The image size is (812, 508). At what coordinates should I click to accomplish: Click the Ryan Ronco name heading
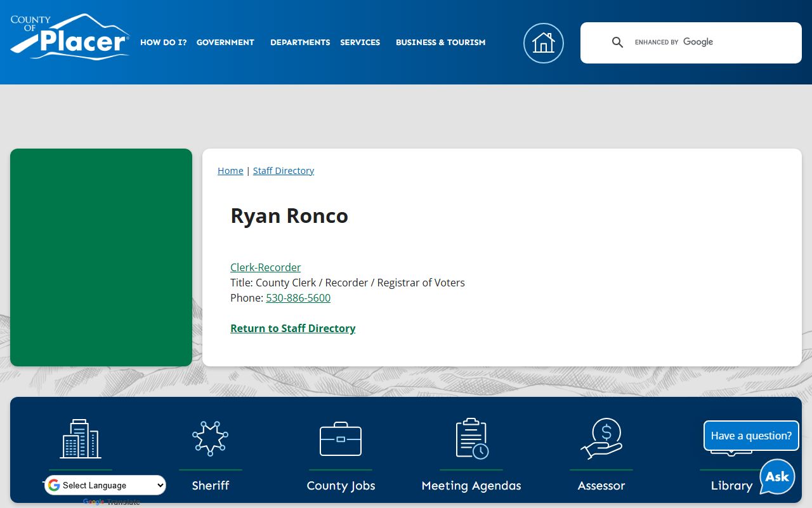(289, 216)
